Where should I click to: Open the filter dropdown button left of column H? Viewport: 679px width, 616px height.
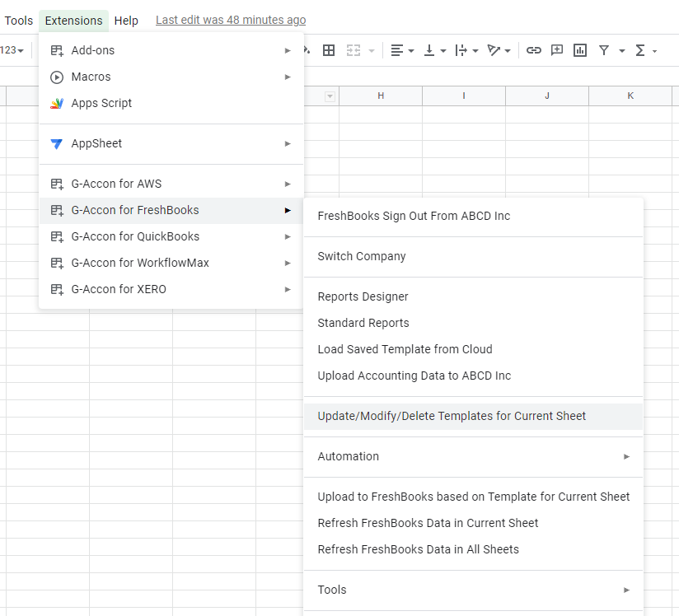[330, 96]
